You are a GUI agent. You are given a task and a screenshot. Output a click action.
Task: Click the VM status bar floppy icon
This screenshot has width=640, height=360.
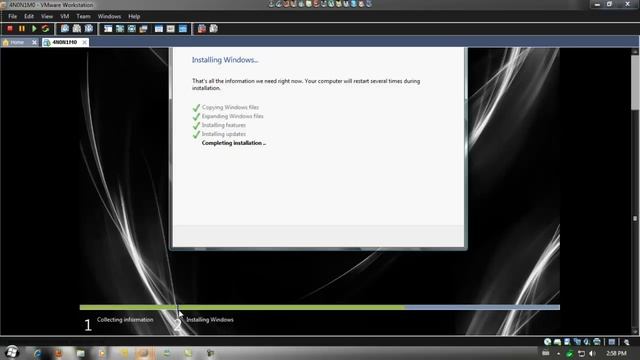point(567,342)
